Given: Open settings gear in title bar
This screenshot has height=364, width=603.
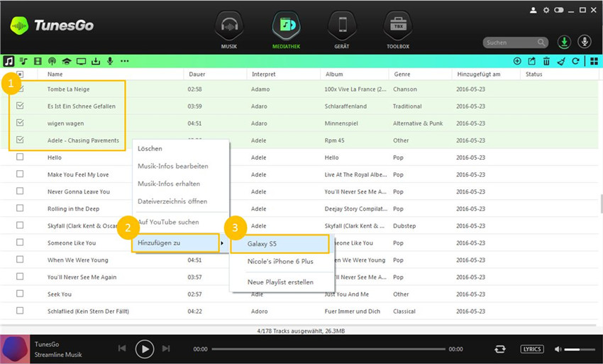Looking at the screenshot, I should [x=546, y=11].
